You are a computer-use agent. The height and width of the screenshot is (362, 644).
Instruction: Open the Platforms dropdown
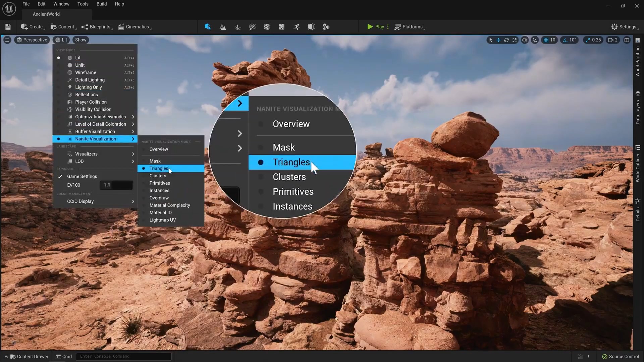coord(410,27)
